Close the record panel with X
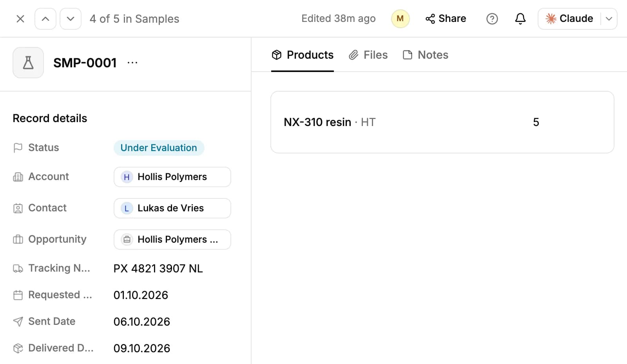The height and width of the screenshot is (364, 627). [20, 19]
